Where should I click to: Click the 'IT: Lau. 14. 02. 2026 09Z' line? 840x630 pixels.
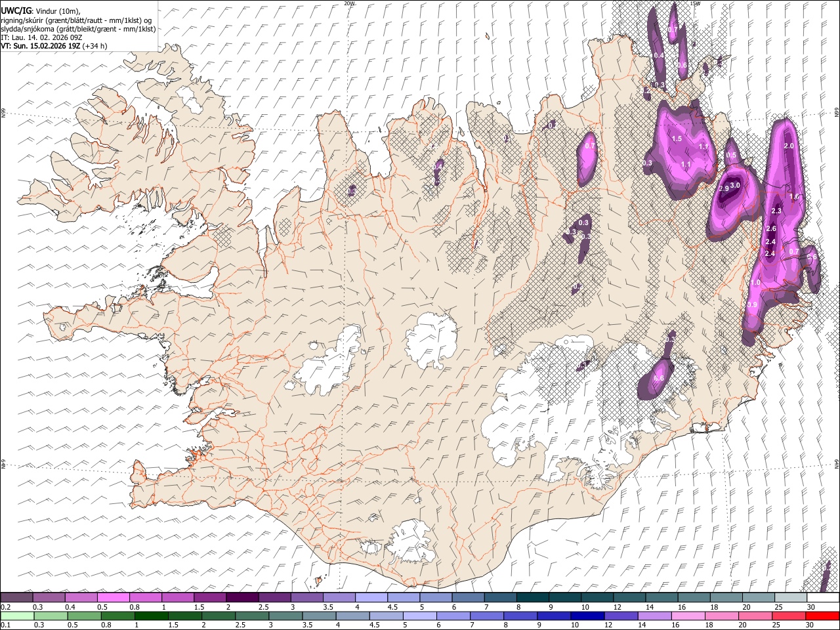[41, 37]
